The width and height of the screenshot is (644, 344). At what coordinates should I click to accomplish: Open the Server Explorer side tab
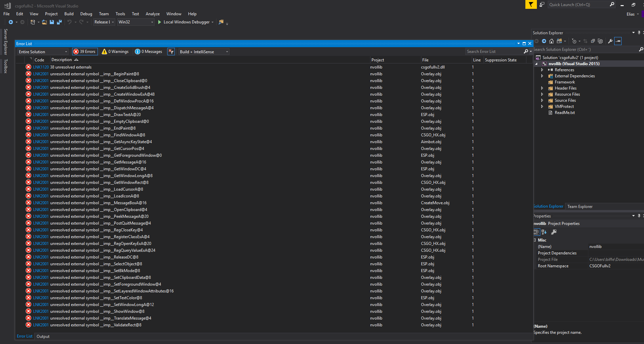tap(5, 42)
